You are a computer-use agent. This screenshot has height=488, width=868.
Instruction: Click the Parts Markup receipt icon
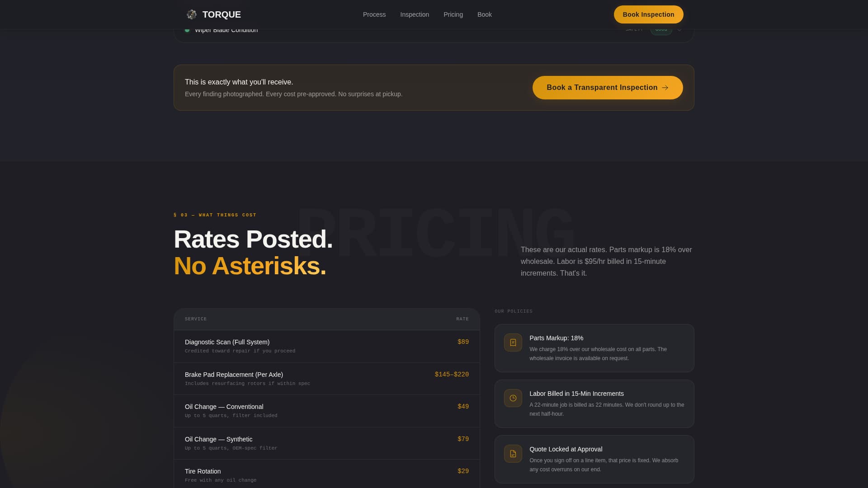point(513,343)
